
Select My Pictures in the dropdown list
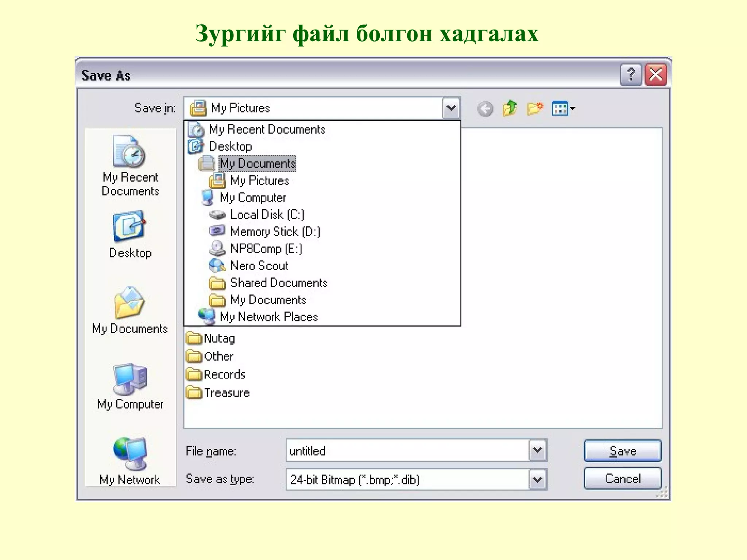322,180
